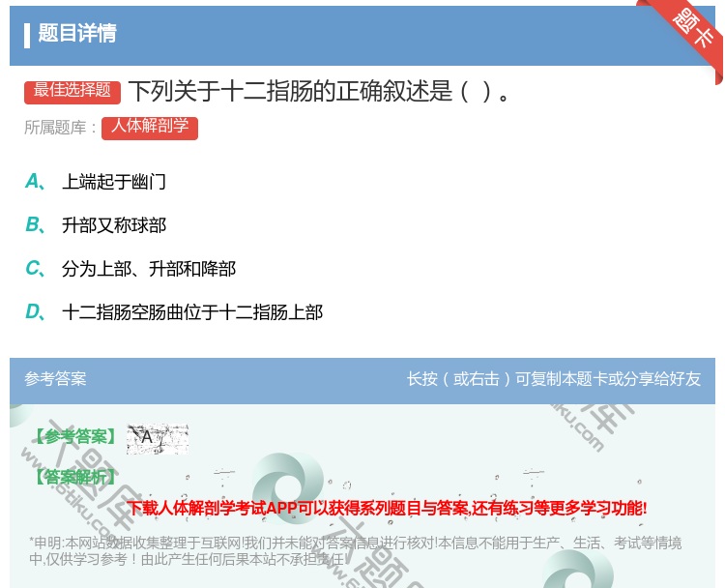Click the 【参考答案】 label
The image size is (725, 588).
(x=75, y=436)
